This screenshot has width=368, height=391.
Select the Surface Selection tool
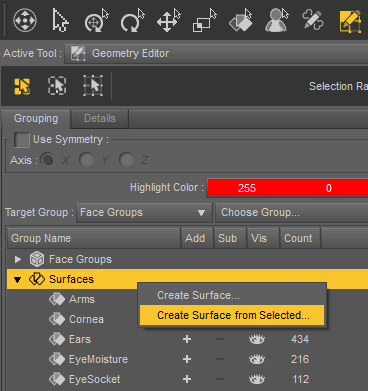tap(240, 21)
